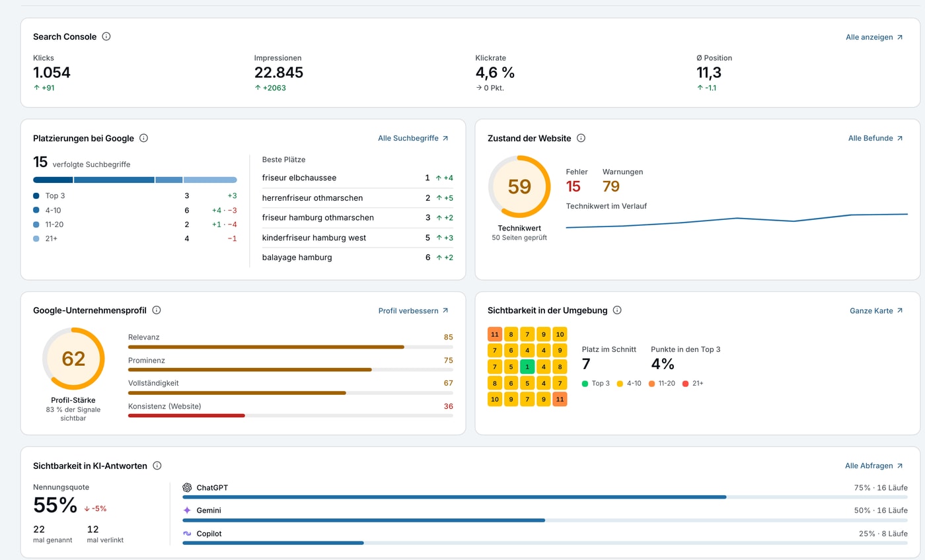This screenshot has height=560, width=925.
Task: Click info icon beside Google-Unternehmensprofil
Action: (157, 310)
